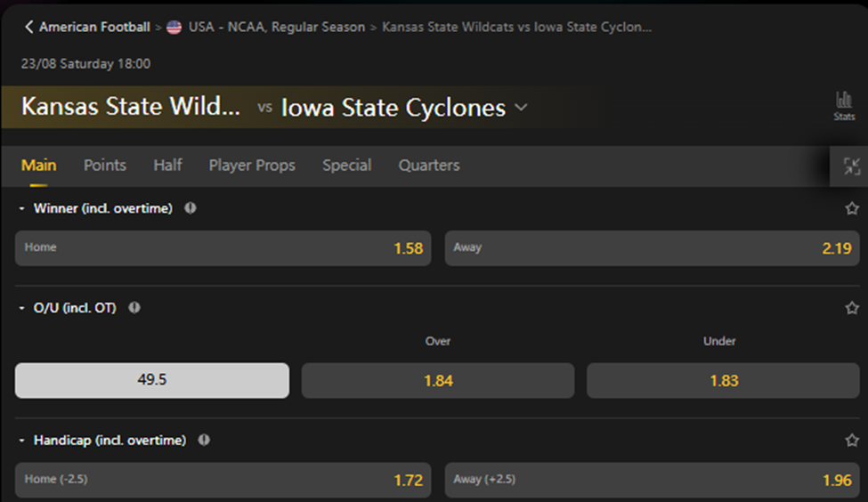Screen dimensions: 868x502
Task: Switch to the Quarters tab
Action: (x=429, y=165)
